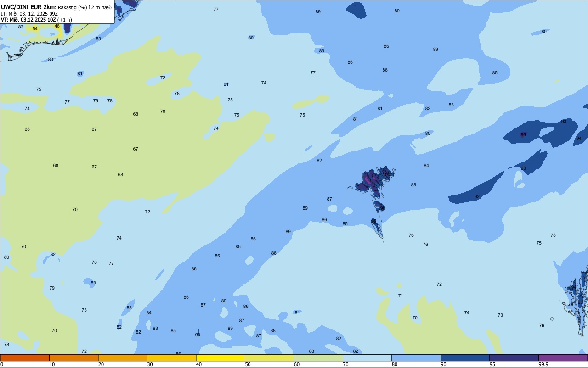
Task: Click the purple legend swatch above 99.9
Action: [563, 357]
